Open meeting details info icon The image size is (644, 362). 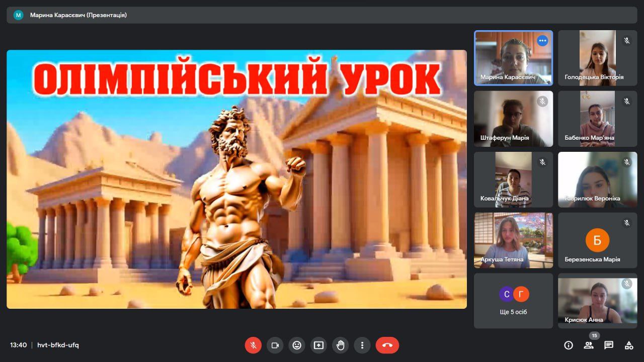[x=569, y=345]
